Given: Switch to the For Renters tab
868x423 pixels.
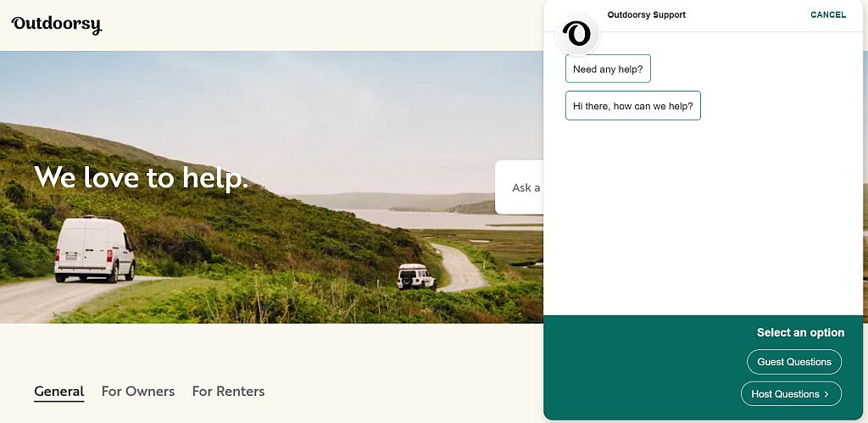Looking at the screenshot, I should pos(228,392).
